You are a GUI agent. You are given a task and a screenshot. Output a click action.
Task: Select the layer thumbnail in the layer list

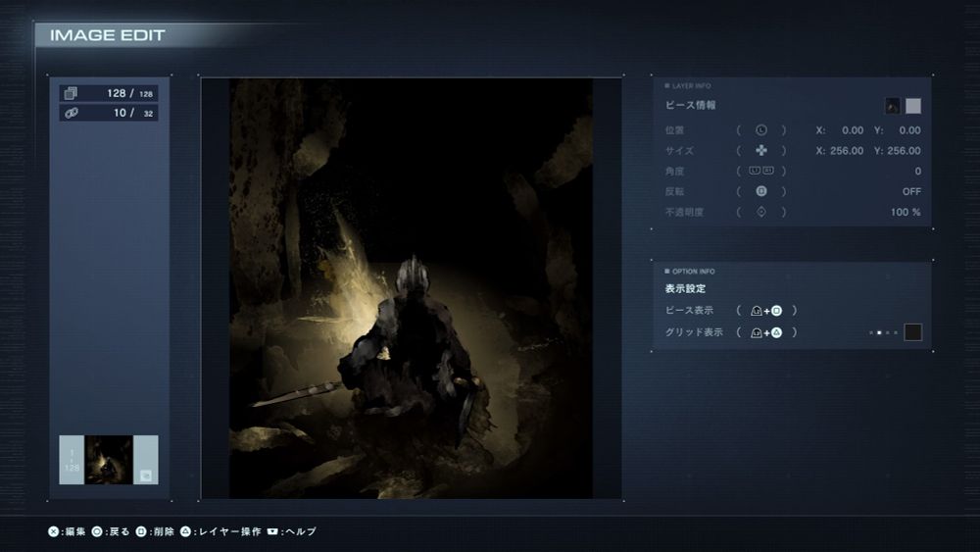click(x=109, y=460)
